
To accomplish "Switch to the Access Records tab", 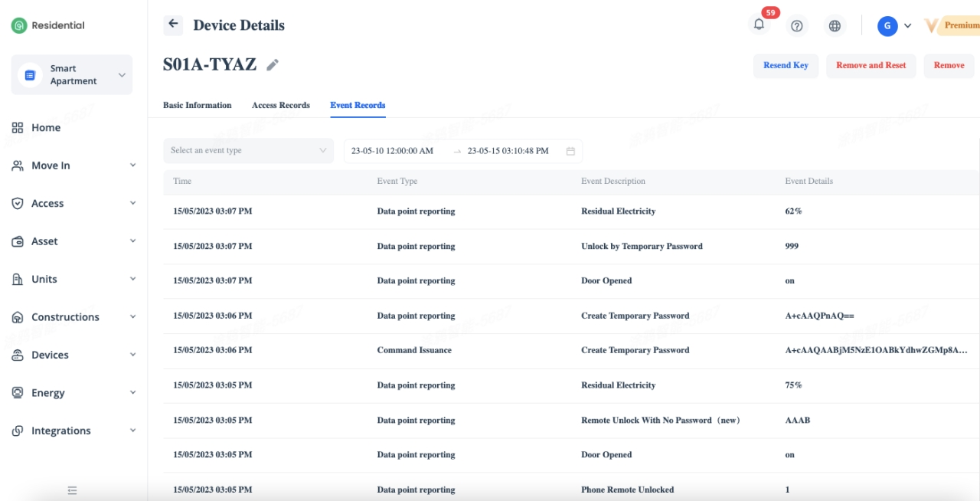I will coord(280,105).
